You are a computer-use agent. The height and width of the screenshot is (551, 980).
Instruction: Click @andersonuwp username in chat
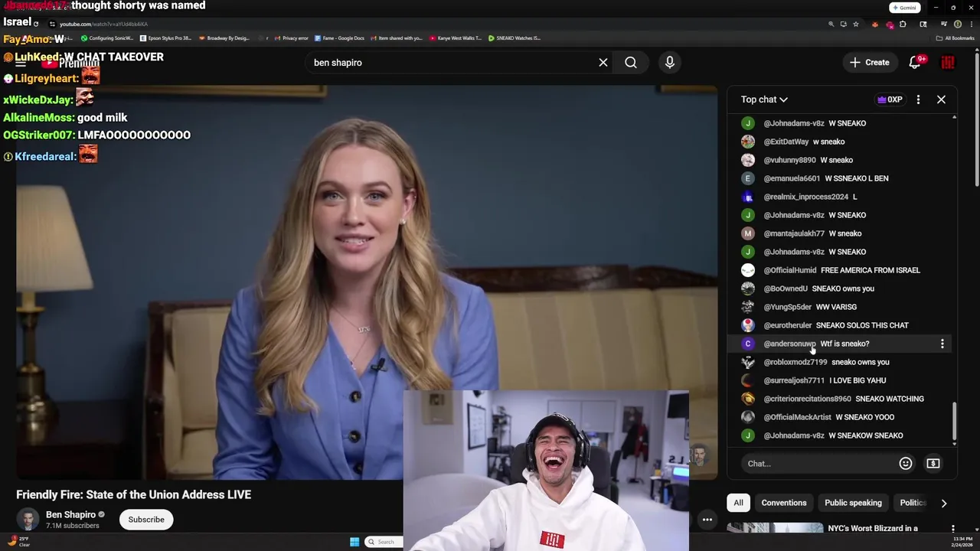click(789, 344)
